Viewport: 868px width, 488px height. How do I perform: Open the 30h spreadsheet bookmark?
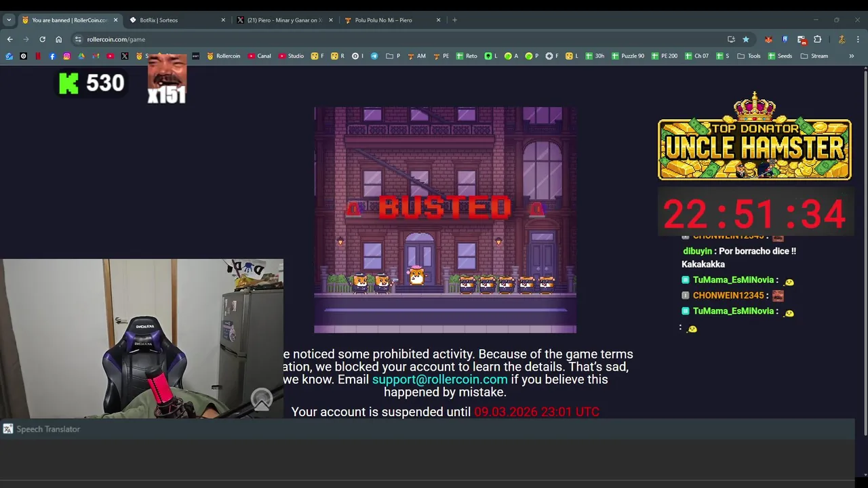(x=595, y=56)
